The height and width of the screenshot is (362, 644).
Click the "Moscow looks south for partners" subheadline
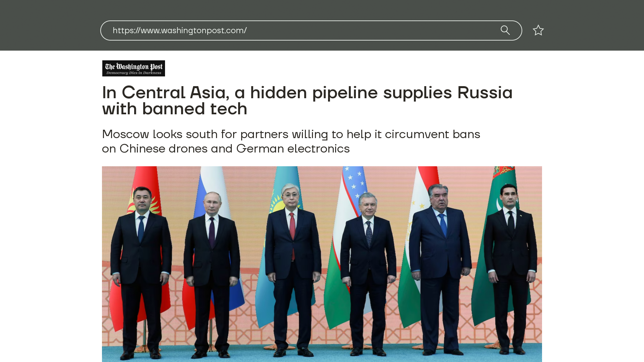pos(291,141)
